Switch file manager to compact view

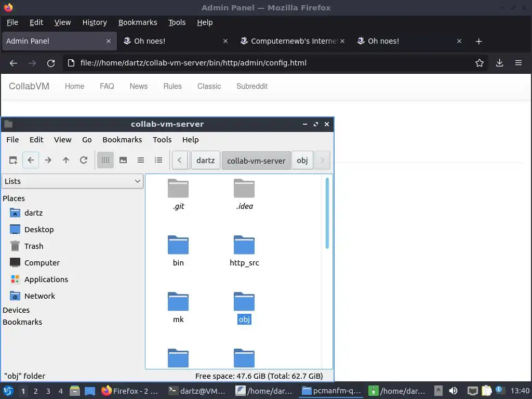point(140,160)
